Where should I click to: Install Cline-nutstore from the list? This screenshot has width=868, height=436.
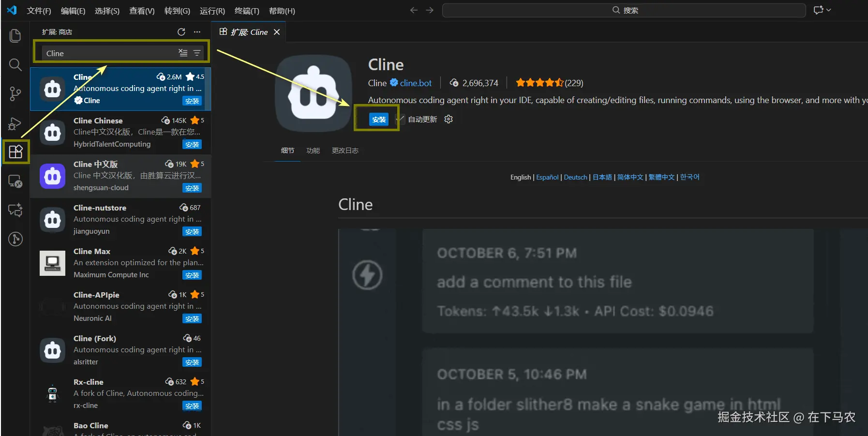[192, 231]
